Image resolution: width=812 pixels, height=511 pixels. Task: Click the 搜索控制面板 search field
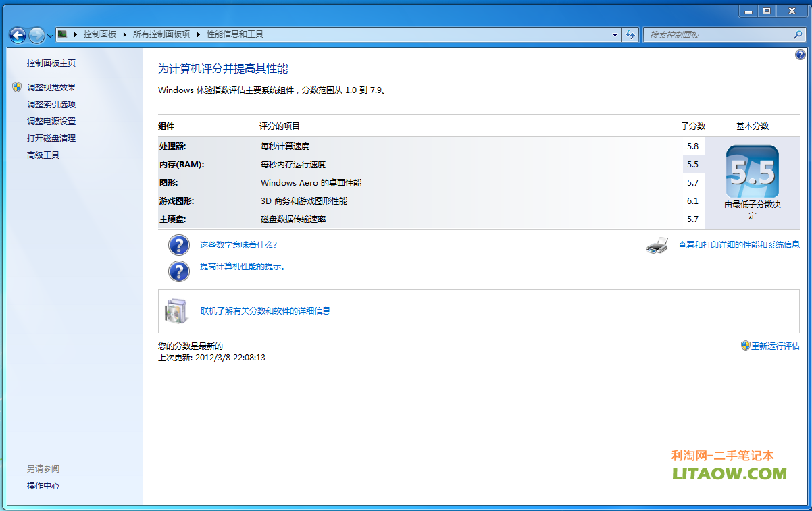pos(716,34)
